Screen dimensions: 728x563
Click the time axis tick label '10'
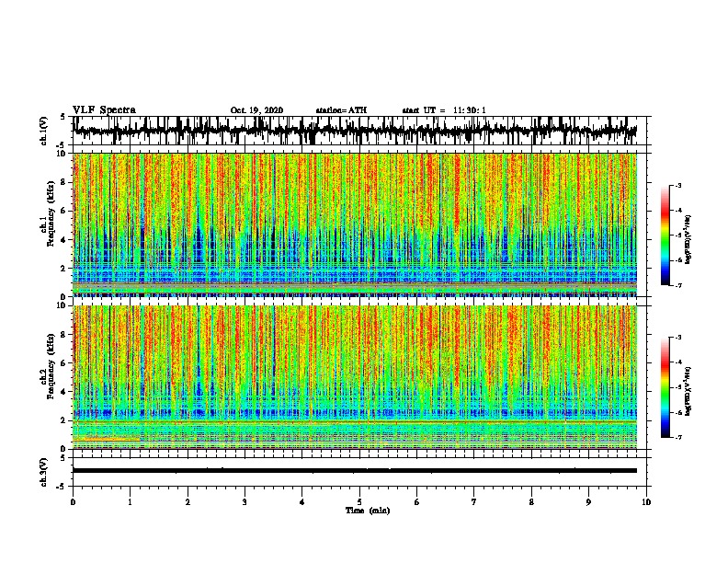646,501
